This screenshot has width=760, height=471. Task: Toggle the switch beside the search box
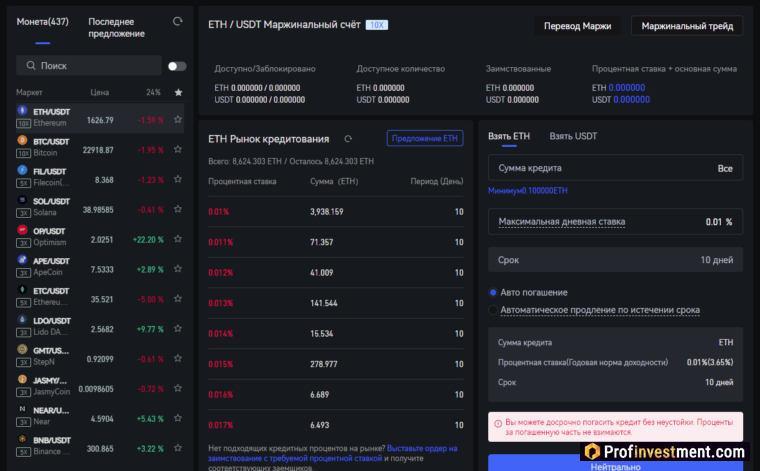(x=177, y=66)
